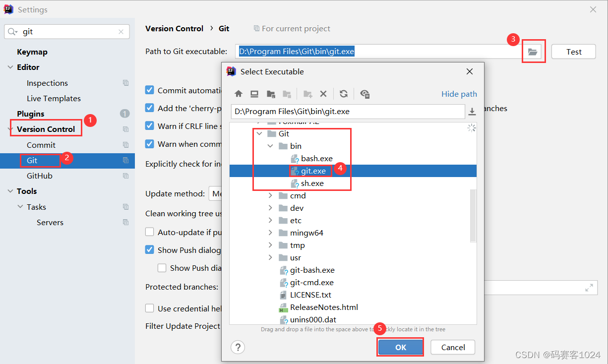Image resolution: width=608 pixels, height=364 pixels.
Task: Toggle the checked Show Push dialog checkbox
Action: [149, 249]
